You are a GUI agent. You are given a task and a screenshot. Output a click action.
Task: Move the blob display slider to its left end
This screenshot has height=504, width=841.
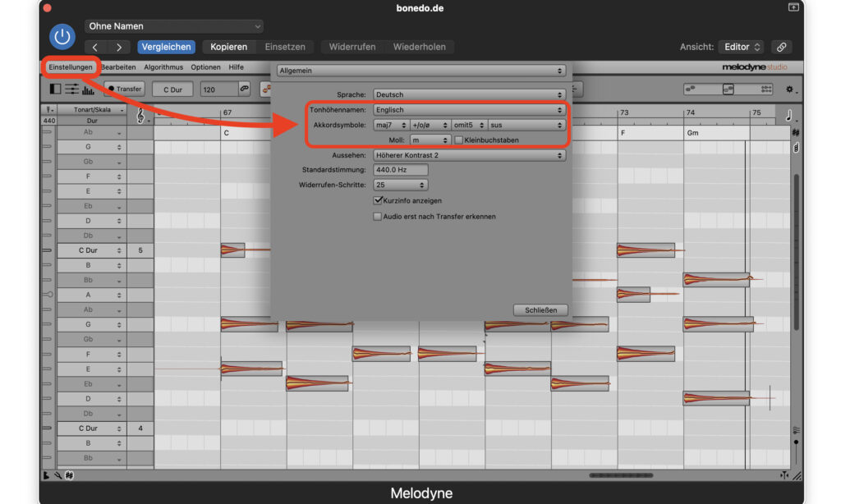coord(691,89)
